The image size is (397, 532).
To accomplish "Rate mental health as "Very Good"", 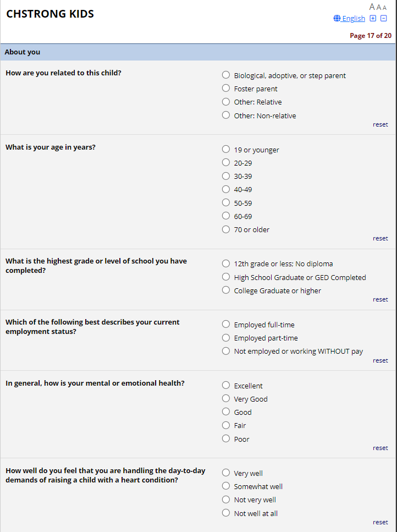I will click(226, 399).
